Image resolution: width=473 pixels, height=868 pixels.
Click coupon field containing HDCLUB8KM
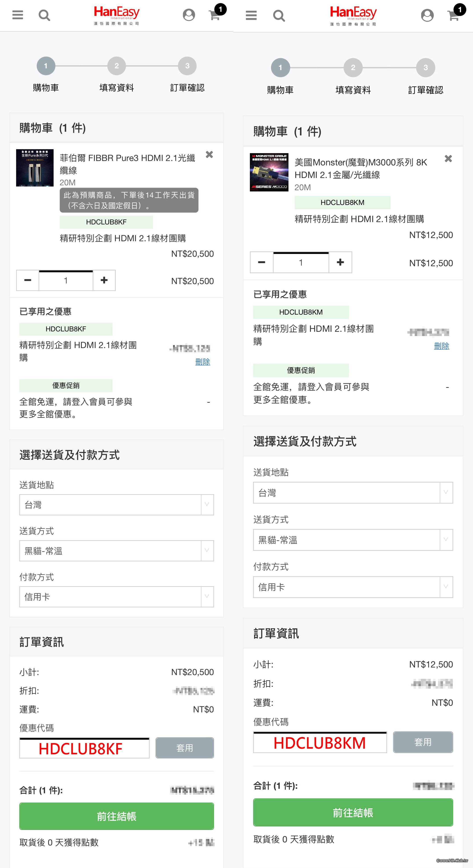tap(320, 743)
